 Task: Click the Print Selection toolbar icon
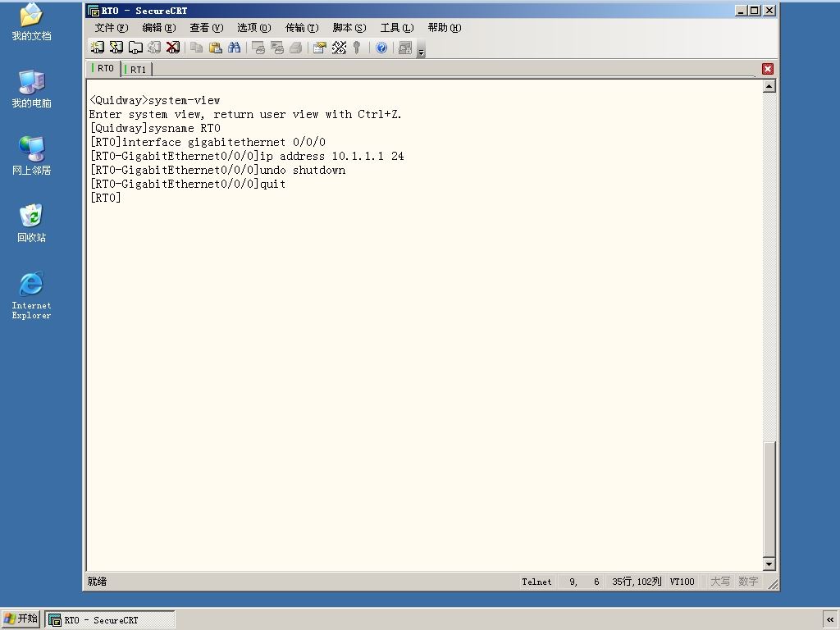pyautogui.click(x=277, y=48)
